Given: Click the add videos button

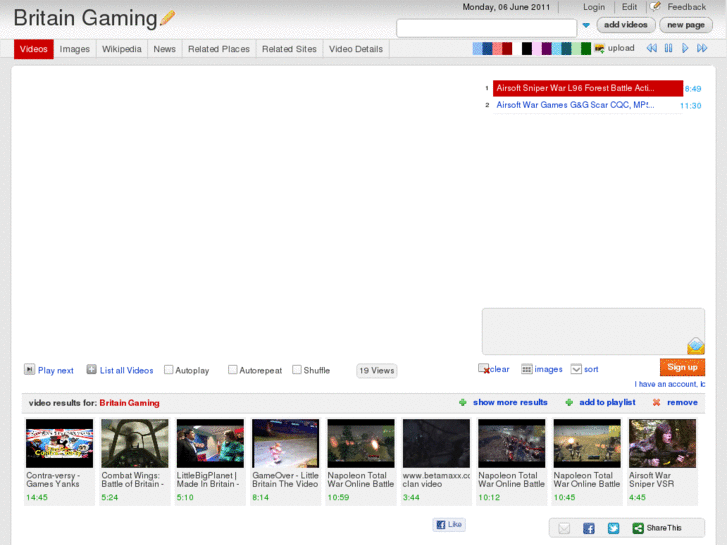Looking at the screenshot, I should [626, 25].
